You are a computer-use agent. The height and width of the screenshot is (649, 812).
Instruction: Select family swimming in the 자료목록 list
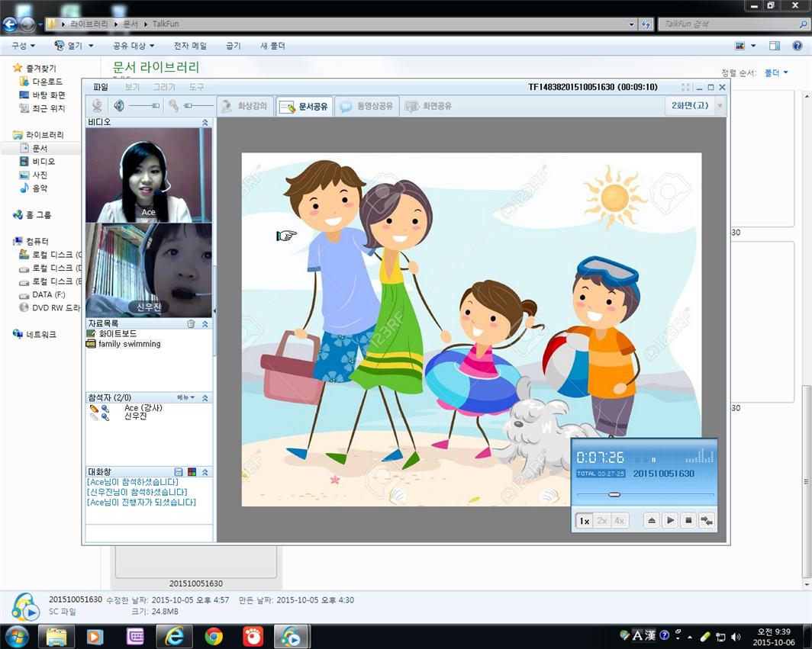(129, 344)
